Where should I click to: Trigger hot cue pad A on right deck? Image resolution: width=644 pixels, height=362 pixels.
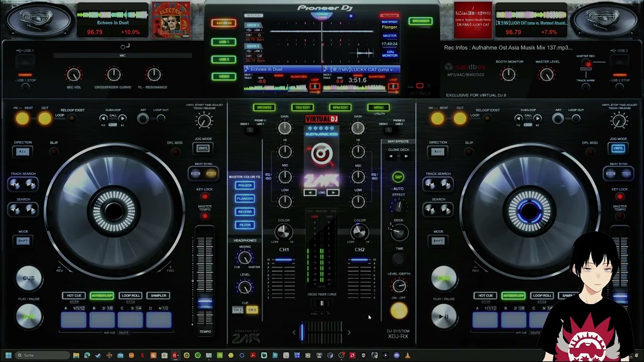pyautogui.click(x=485, y=320)
